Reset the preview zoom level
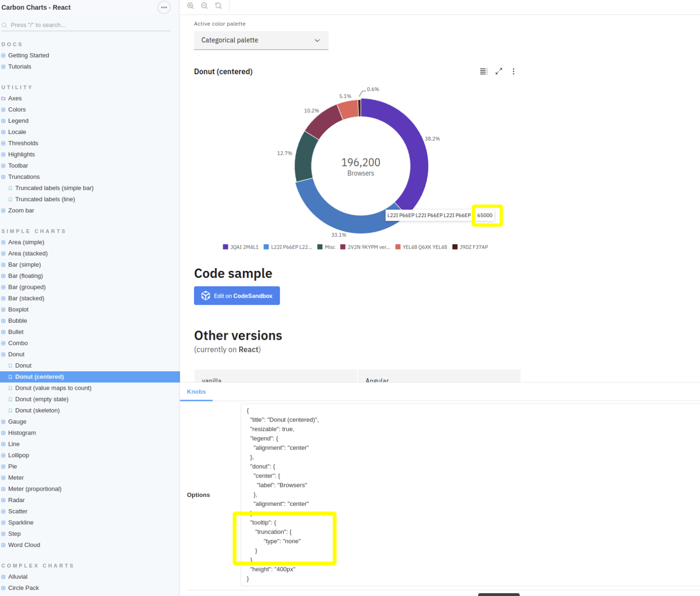700x596 pixels. click(x=218, y=6)
